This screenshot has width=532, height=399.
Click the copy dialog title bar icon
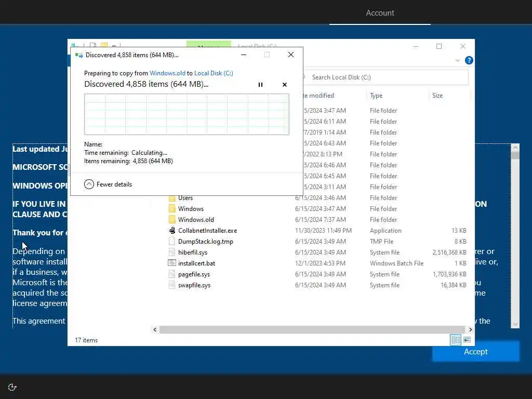click(x=79, y=55)
